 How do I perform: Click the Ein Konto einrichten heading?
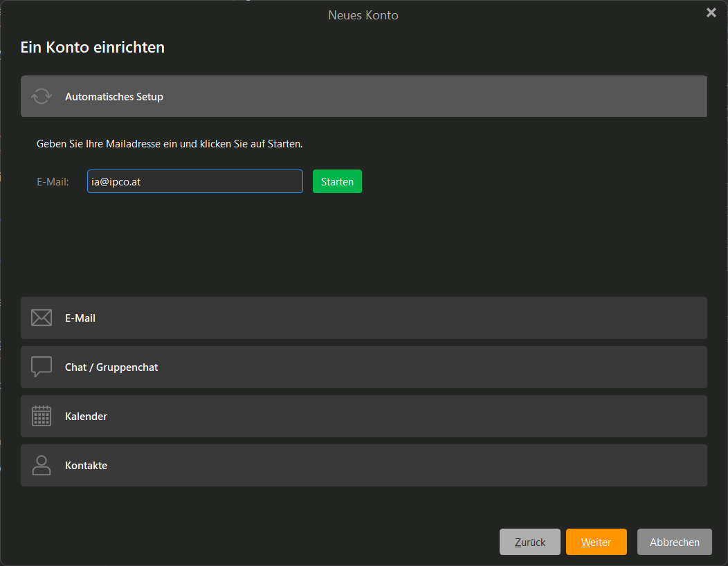[92, 48]
